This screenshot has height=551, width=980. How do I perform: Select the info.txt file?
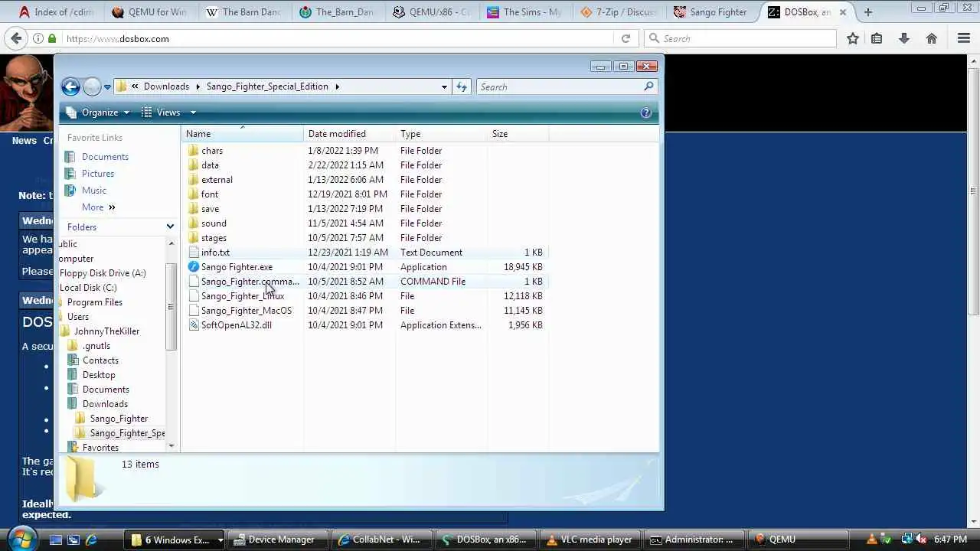pyautogui.click(x=215, y=253)
